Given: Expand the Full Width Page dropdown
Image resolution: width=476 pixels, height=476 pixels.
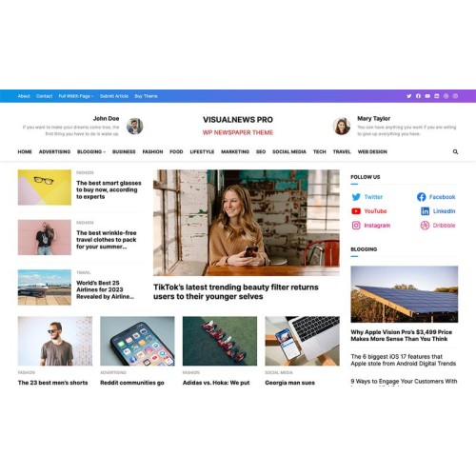Looking at the screenshot, I should pos(76,96).
